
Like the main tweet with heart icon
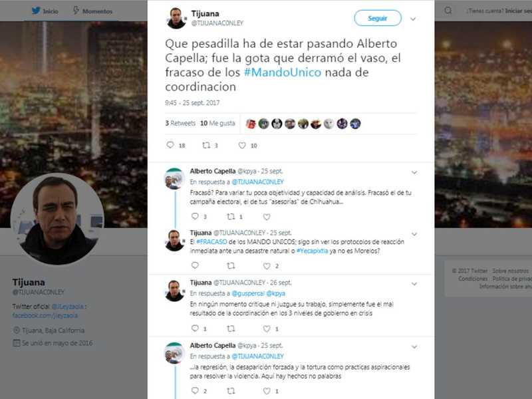242,146
